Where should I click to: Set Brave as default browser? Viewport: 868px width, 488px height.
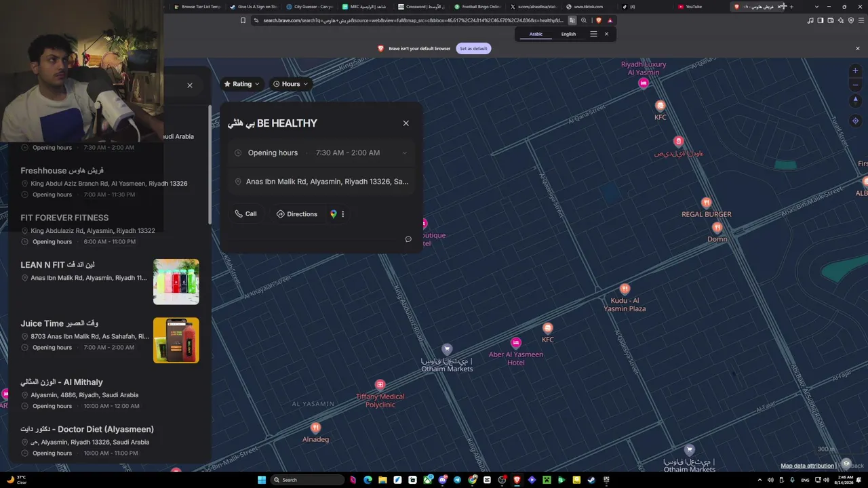click(473, 48)
